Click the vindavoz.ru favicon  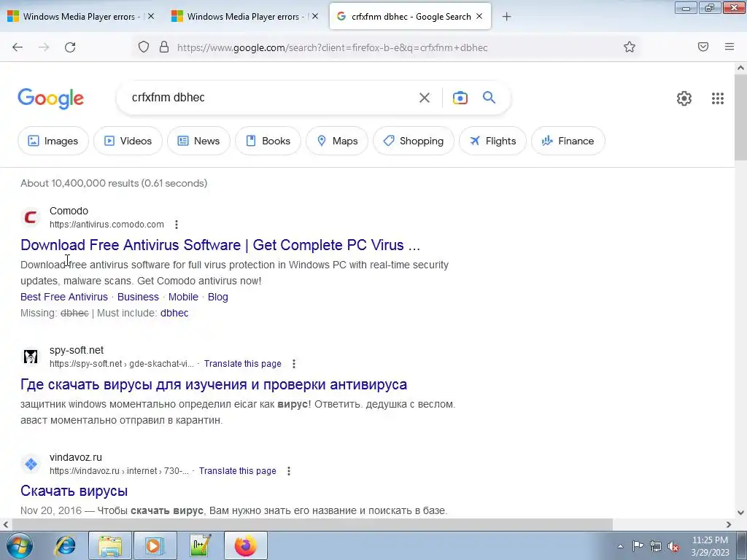click(x=31, y=464)
